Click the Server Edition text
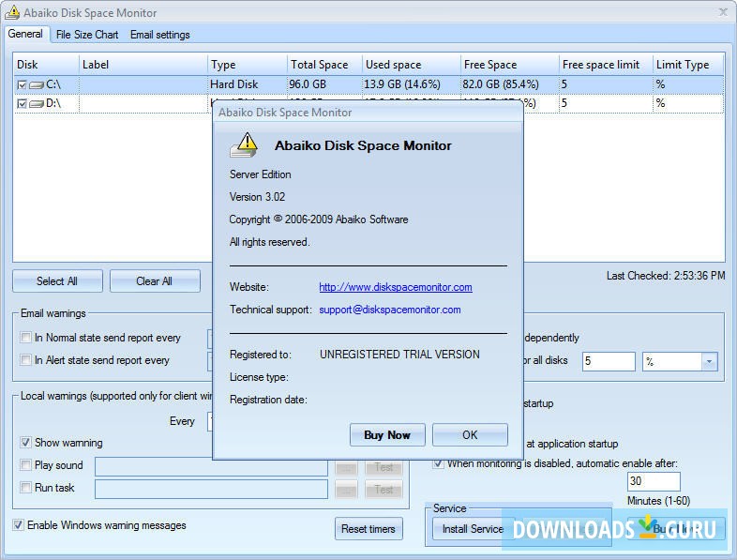The image size is (737, 560). (261, 174)
